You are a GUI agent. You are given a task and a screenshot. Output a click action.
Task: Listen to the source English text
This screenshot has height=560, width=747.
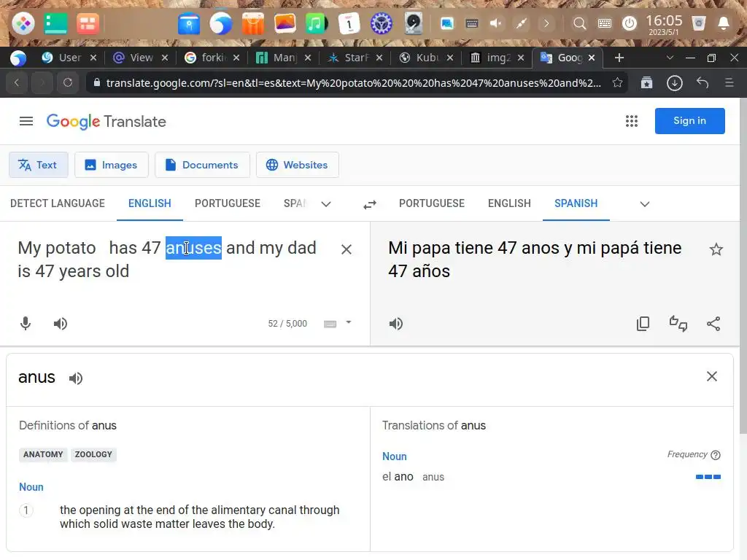[x=61, y=324]
